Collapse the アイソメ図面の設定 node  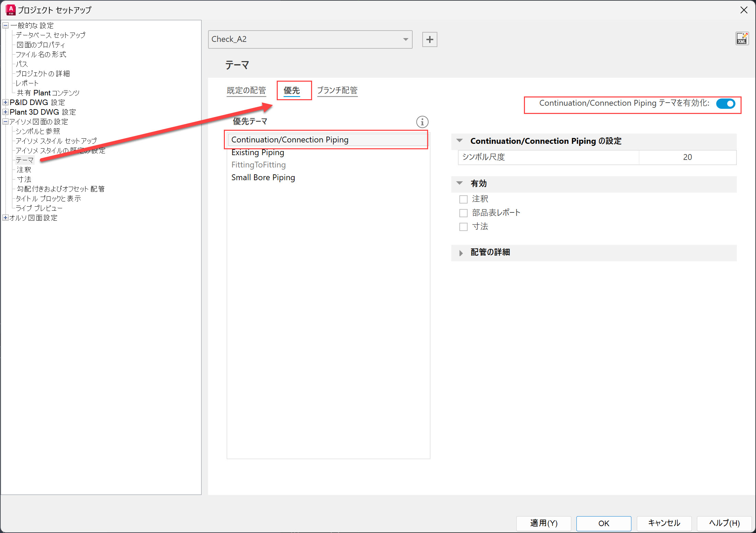click(x=5, y=121)
